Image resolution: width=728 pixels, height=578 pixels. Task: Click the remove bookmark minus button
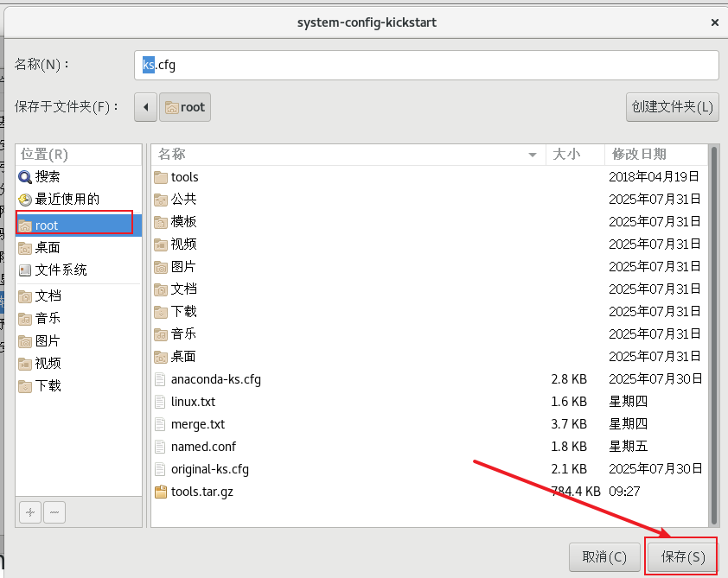point(54,512)
